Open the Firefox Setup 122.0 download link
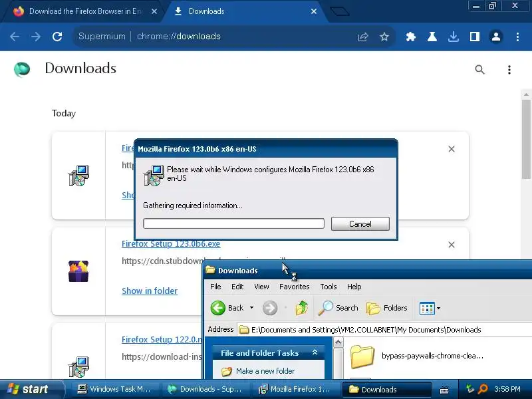This screenshot has height=399, width=532. (x=162, y=340)
